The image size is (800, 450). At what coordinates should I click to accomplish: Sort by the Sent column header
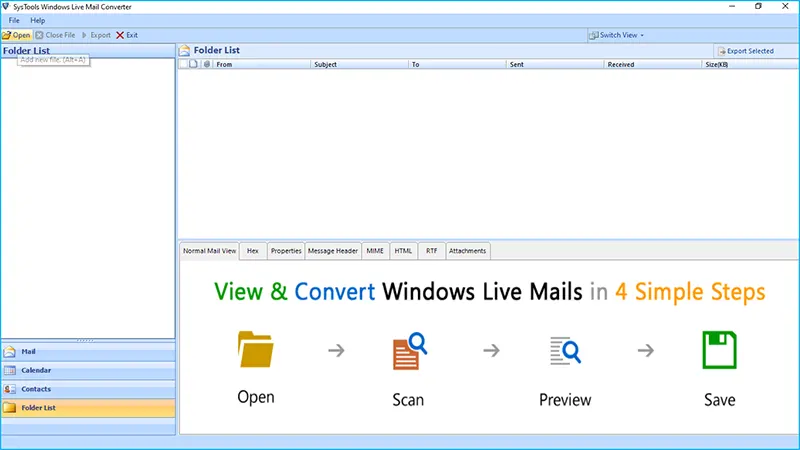(555, 64)
